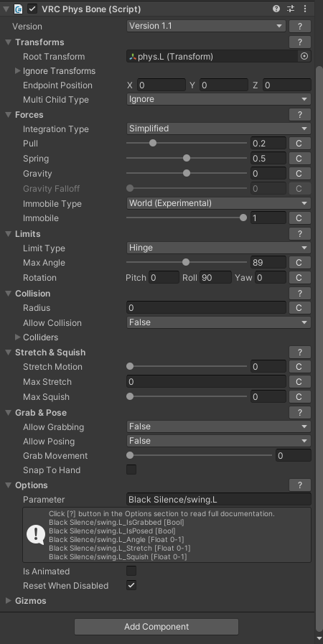Viewport: 323px width, 644px height.
Task: Open component help reference icon in header
Action: tap(276, 9)
